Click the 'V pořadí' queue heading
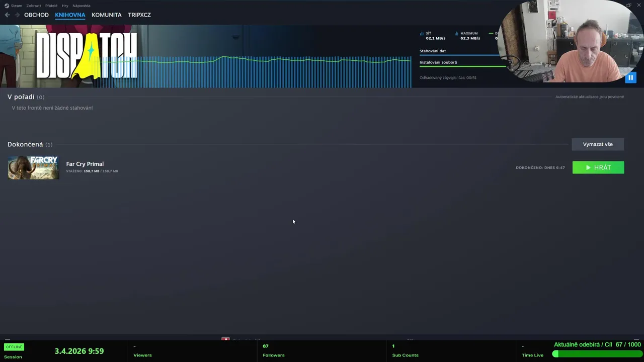644x362 pixels. pos(21,97)
